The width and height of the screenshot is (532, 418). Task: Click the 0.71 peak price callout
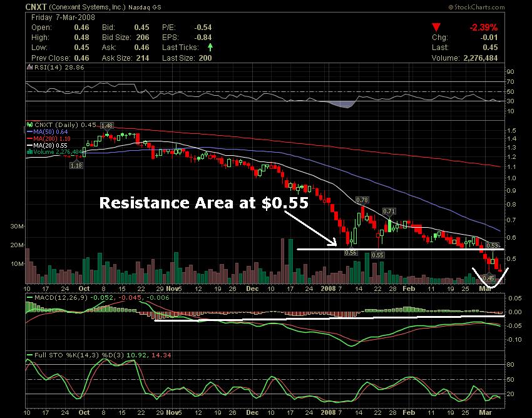[x=389, y=212]
